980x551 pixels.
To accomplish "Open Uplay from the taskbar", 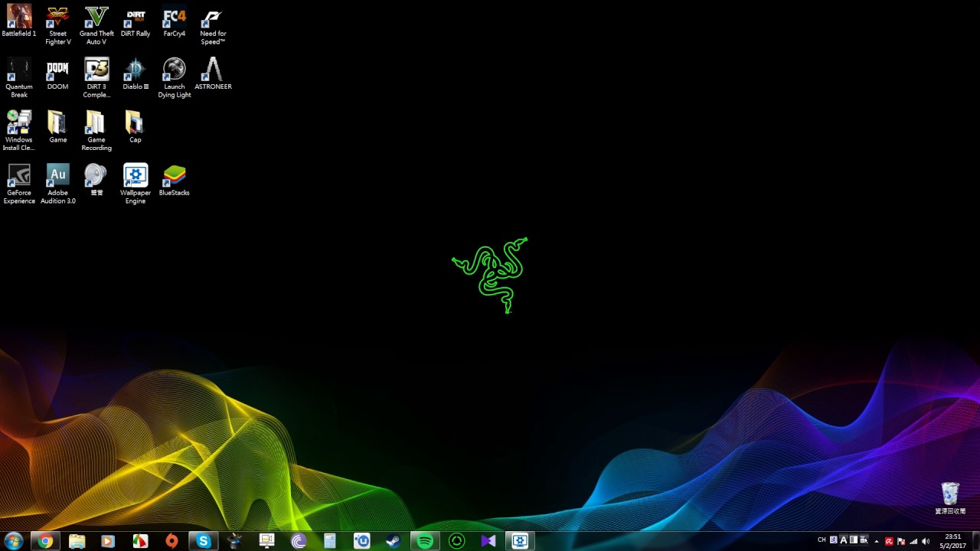I will tap(362, 541).
